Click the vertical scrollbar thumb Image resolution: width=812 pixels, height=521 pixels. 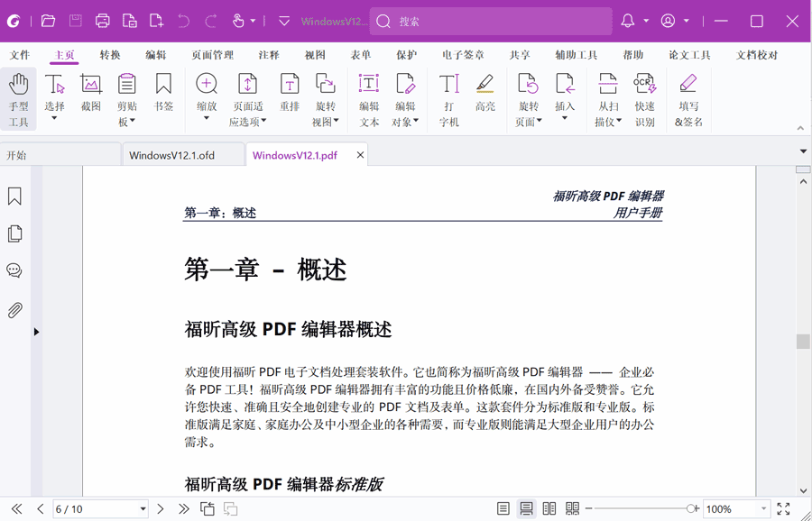click(803, 342)
